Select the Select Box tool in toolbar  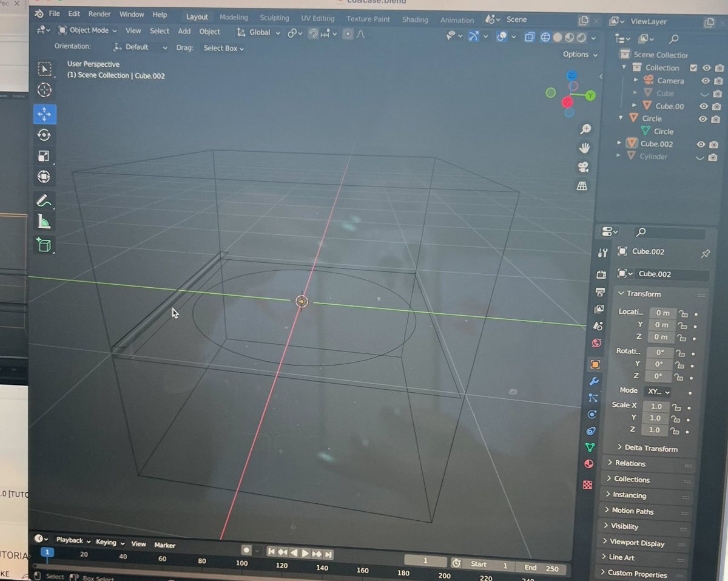(44, 69)
